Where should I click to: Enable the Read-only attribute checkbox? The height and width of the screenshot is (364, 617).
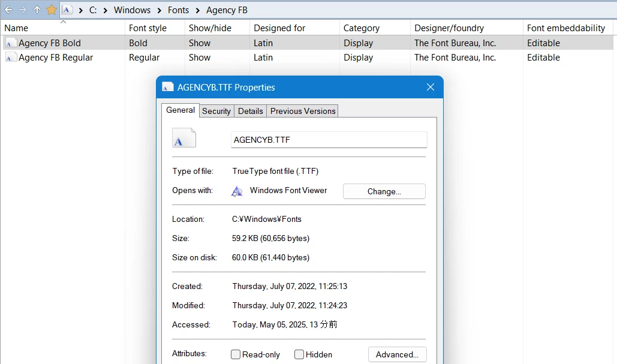tap(236, 354)
